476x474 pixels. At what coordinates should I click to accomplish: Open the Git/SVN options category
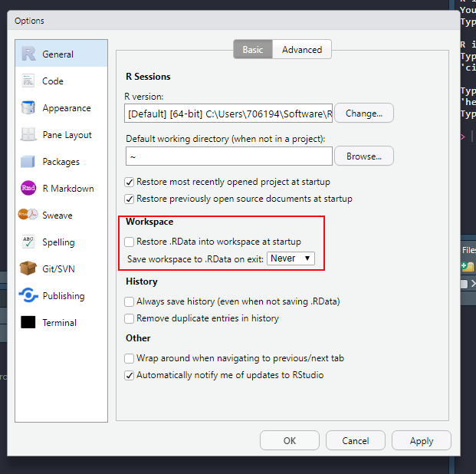click(61, 268)
